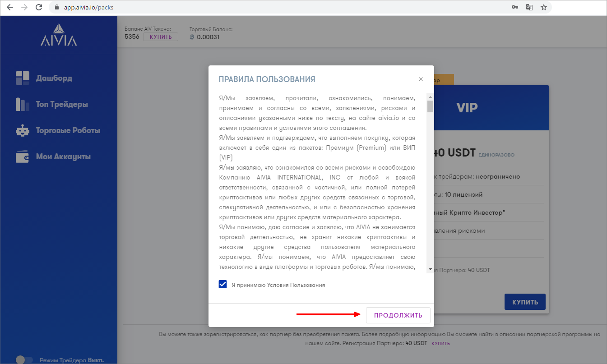607x364 pixels.
Task: Click the browser back arrow
Action: [10, 7]
